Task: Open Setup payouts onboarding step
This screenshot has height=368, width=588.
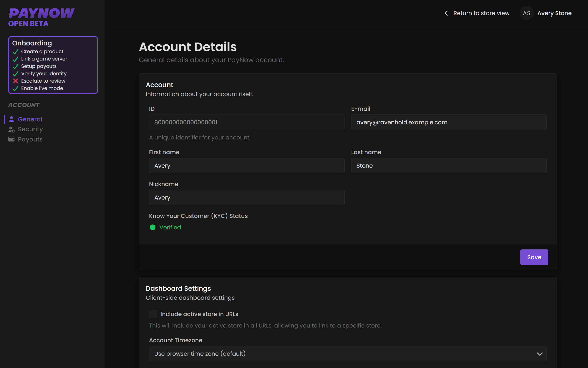Action: (39, 66)
